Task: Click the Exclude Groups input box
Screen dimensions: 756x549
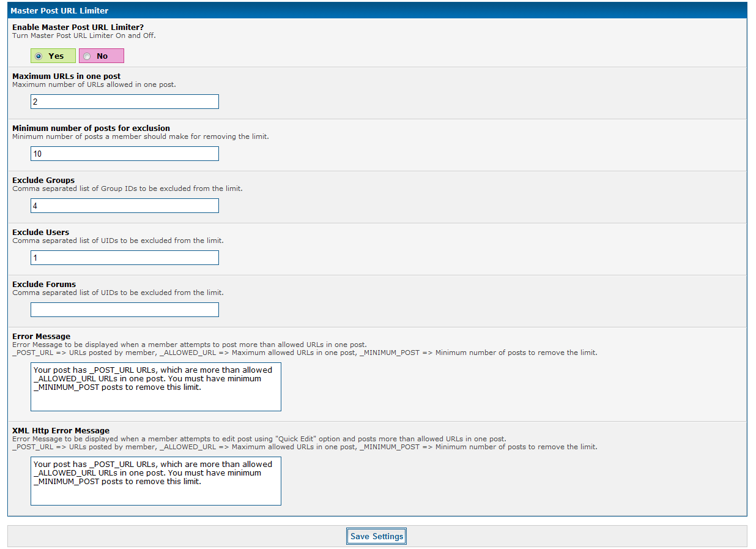Action: (x=124, y=206)
